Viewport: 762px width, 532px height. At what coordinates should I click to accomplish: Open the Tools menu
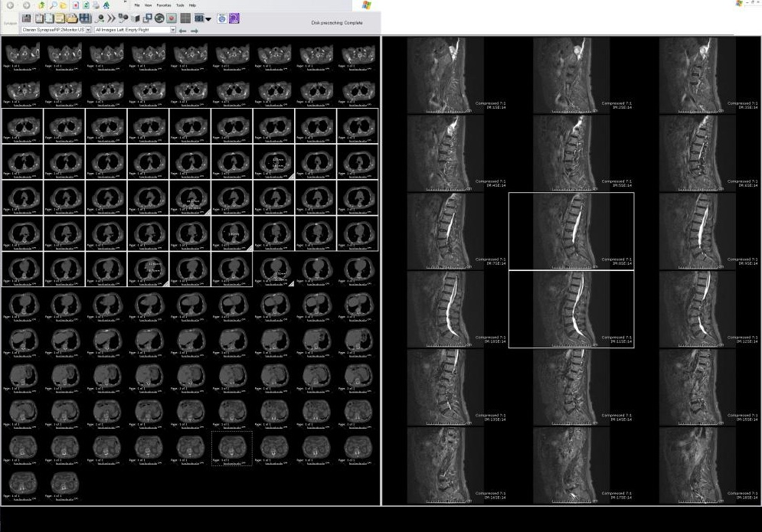(180, 5)
